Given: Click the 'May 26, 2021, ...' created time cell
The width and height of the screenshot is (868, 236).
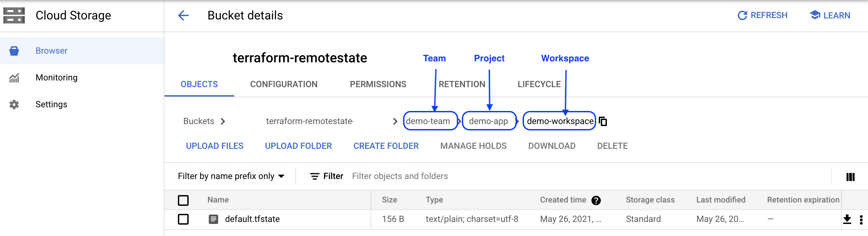Looking at the screenshot, I should click(571, 220).
